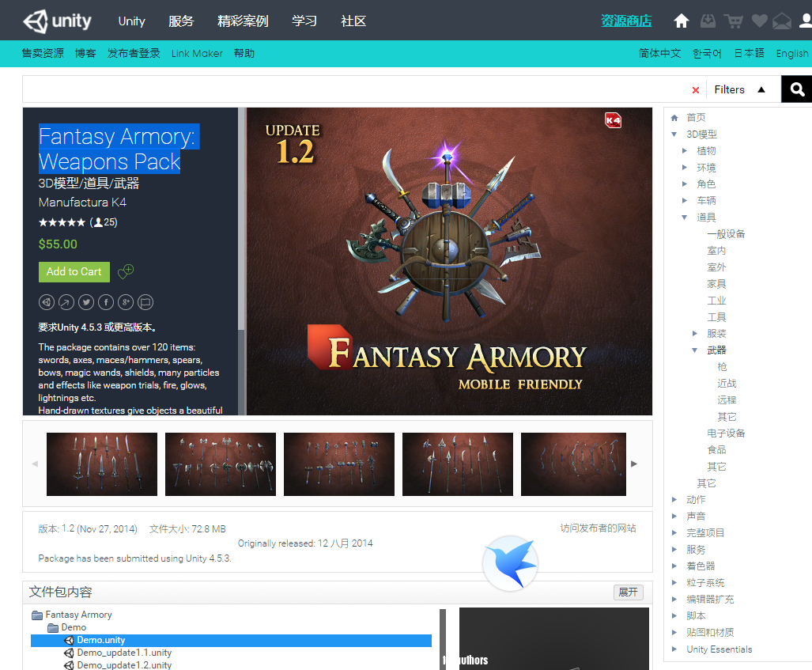Select Demo.unity in package contents
The image size is (812, 670).
click(x=231, y=641)
